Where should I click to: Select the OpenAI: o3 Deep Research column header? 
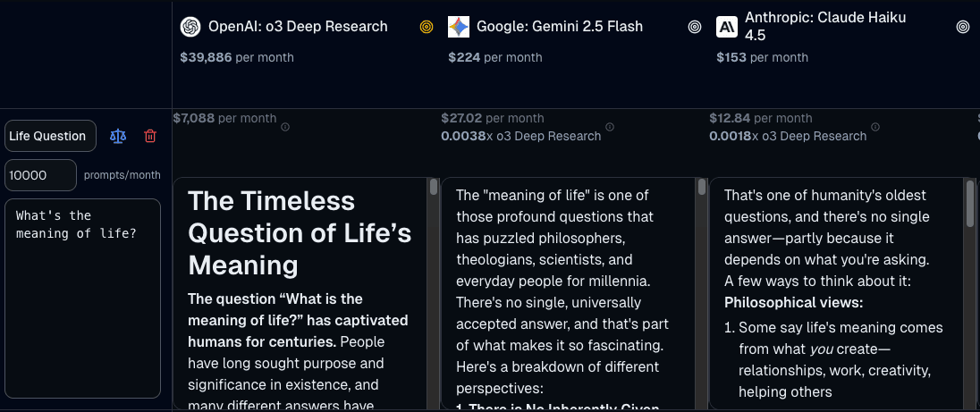point(298,27)
